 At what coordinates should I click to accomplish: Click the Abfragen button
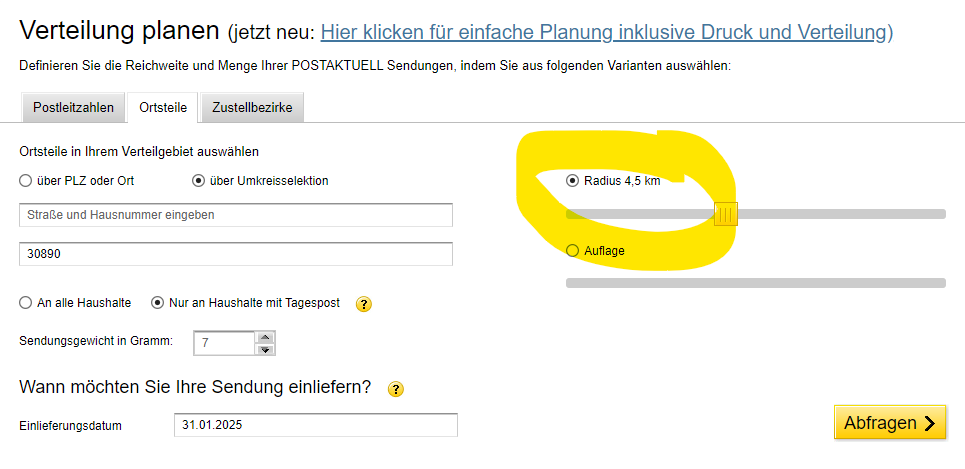click(x=890, y=423)
